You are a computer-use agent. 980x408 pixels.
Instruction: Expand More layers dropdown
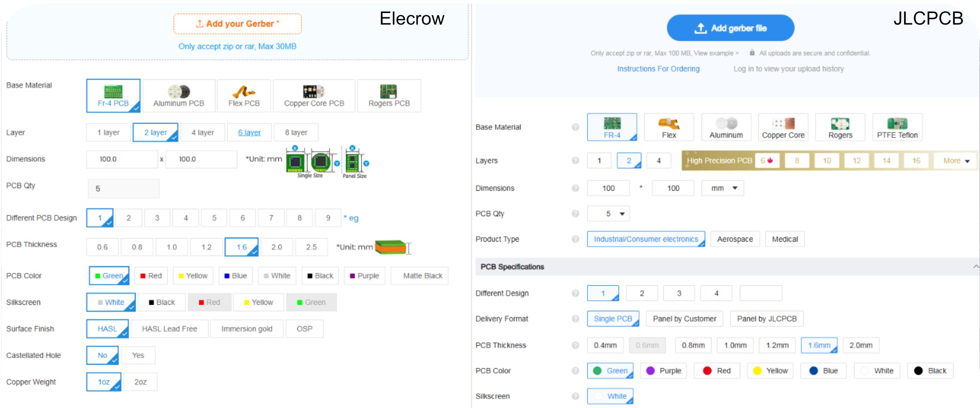956,161
